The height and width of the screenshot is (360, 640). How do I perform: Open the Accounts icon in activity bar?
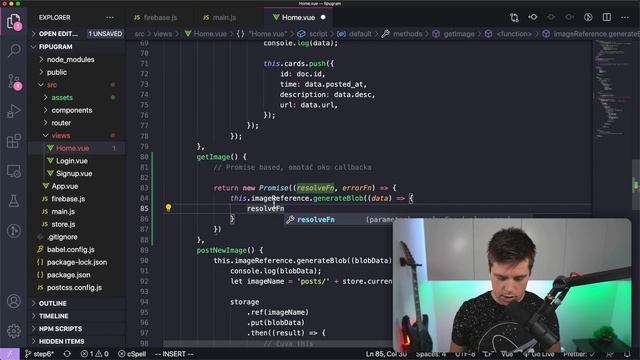tap(14, 301)
